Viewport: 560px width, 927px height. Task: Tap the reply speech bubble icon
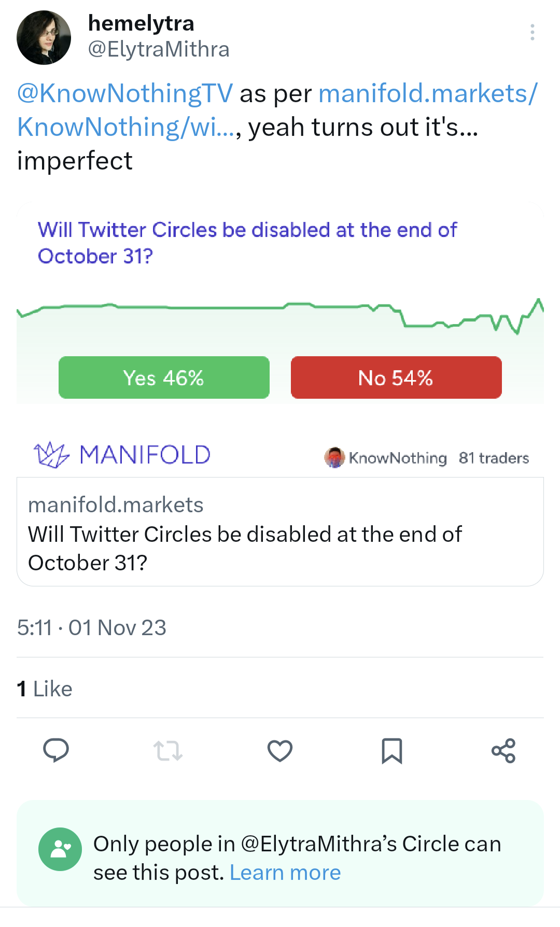tap(56, 750)
